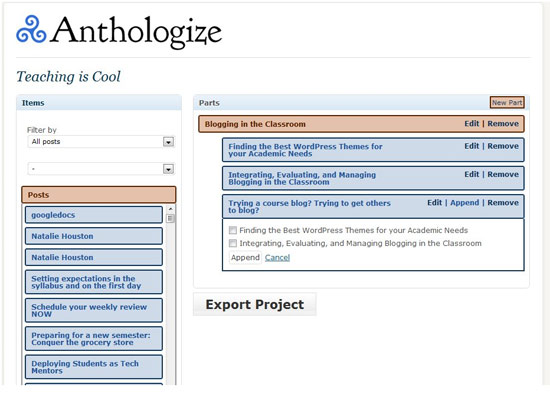The height and width of the screenshot is (394, 550).
Task: Cancel the append operation
Action: [277, 258]
